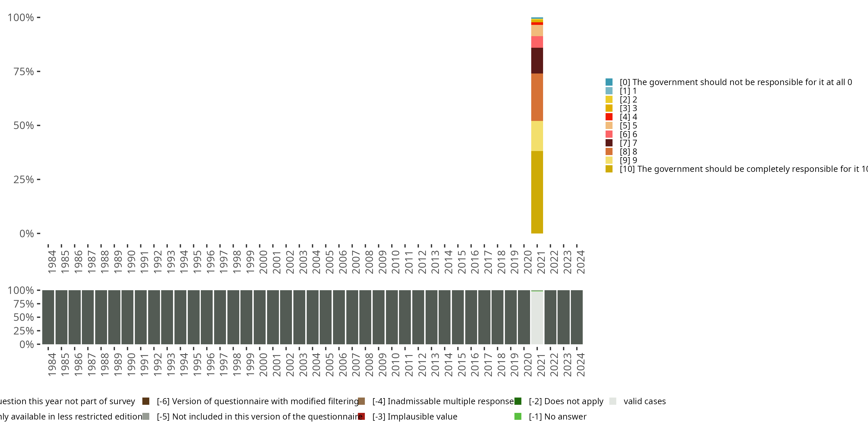The image size is (868, 434).
Task: Select the dark maroon [7] 7 legend swatch
Action: point(609,143)
